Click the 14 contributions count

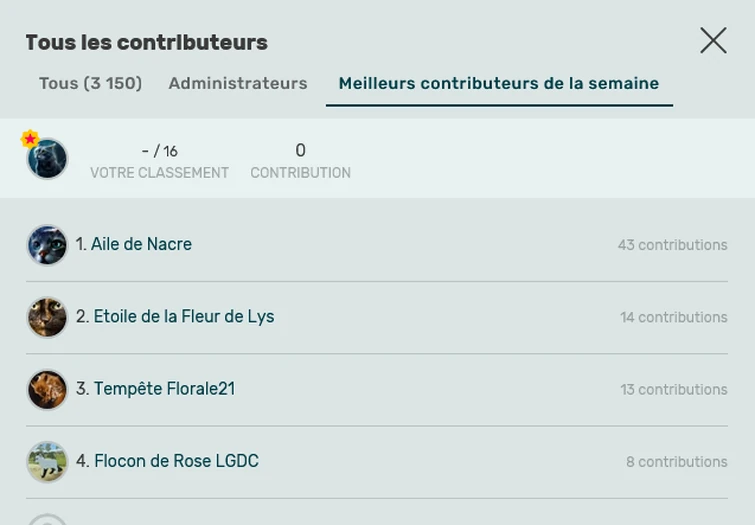(x=673, y=317)
